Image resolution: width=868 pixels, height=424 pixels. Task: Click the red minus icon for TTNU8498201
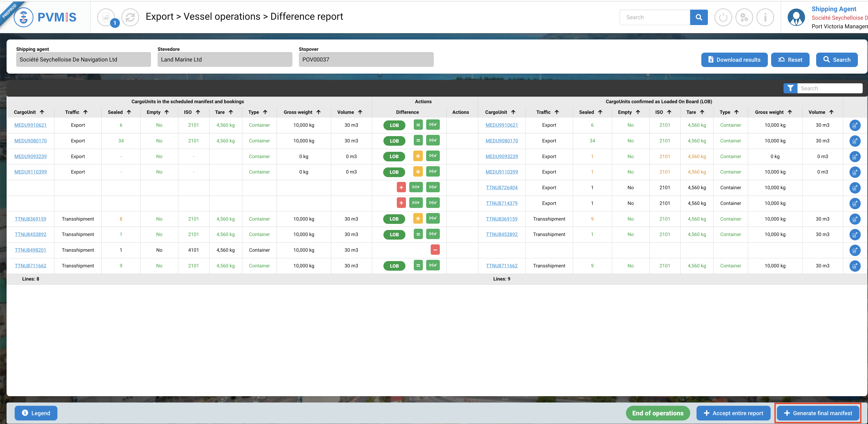coord(435,250)
